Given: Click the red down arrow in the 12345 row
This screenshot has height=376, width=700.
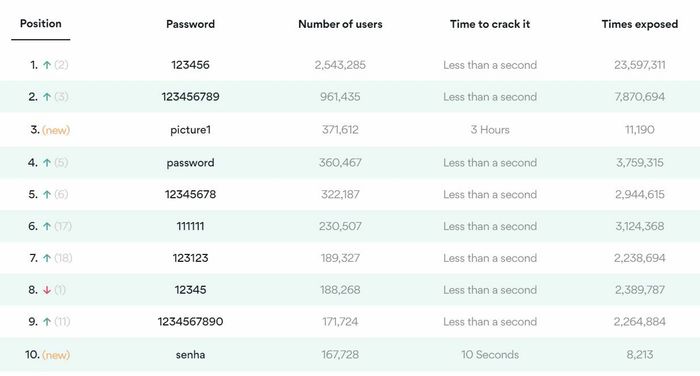Looking at the screenshot, I should [x=47, y=290].
